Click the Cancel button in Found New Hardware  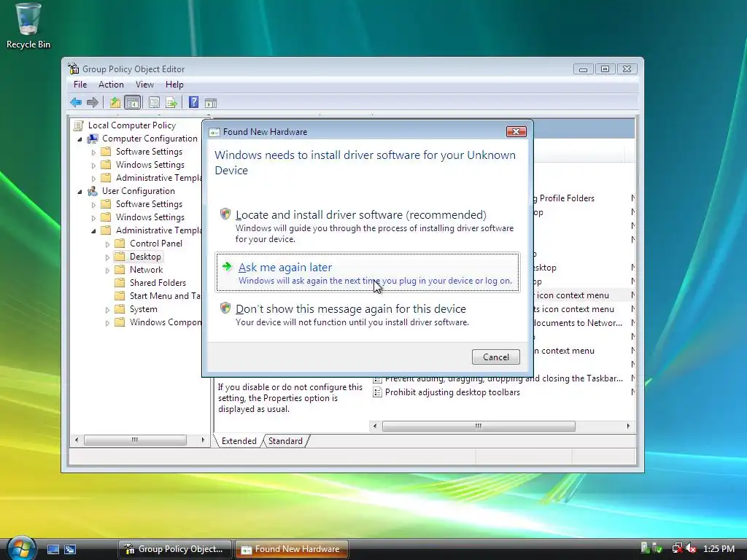click(495, 357)
